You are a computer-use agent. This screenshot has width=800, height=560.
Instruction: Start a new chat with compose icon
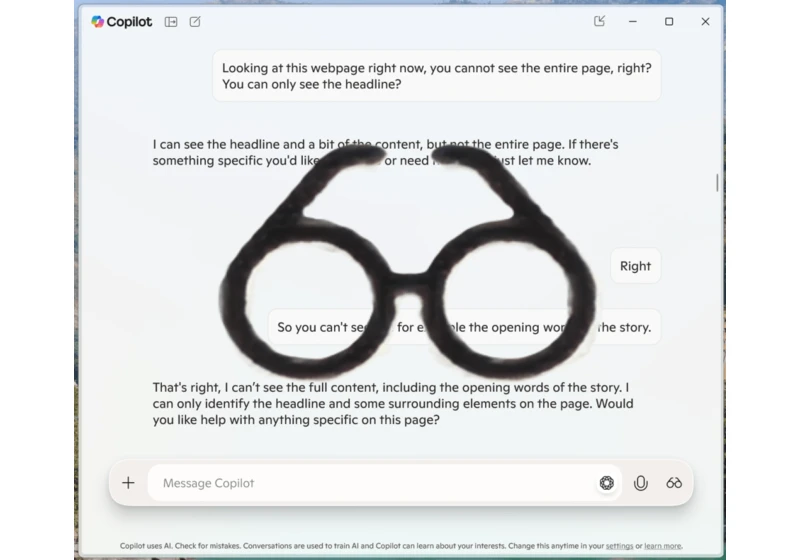click(x=195, y=21)
